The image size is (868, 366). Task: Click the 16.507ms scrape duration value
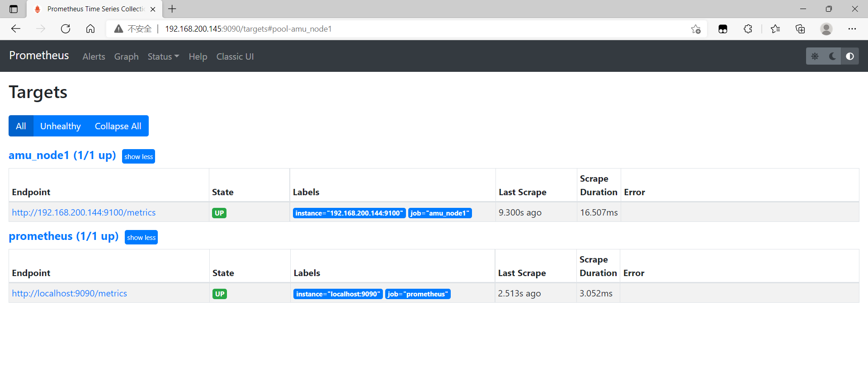tap(599, 212)
